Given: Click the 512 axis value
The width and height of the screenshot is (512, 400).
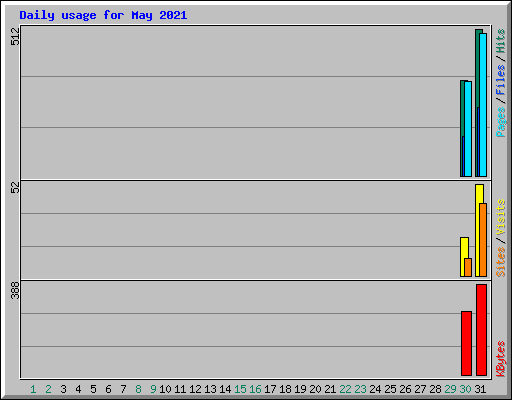Looking at the screenshot, I should coord(15,36).
